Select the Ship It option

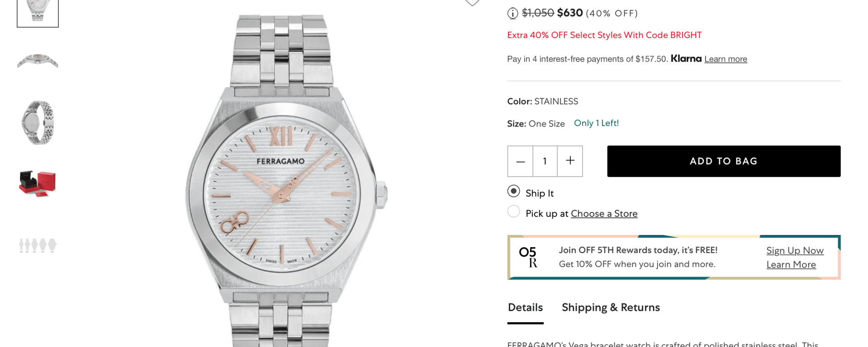pyautogui.click(x=514, y=192)
